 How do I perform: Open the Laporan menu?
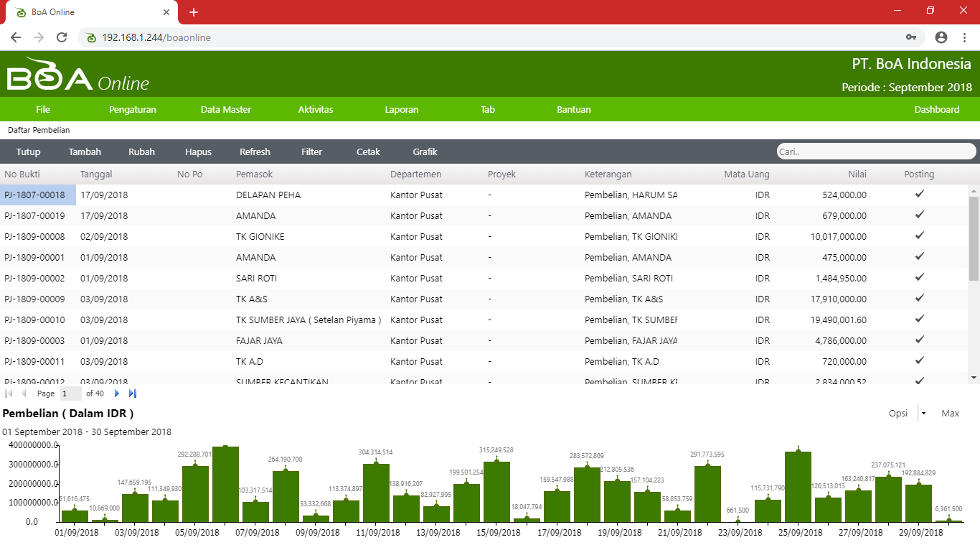401,110
